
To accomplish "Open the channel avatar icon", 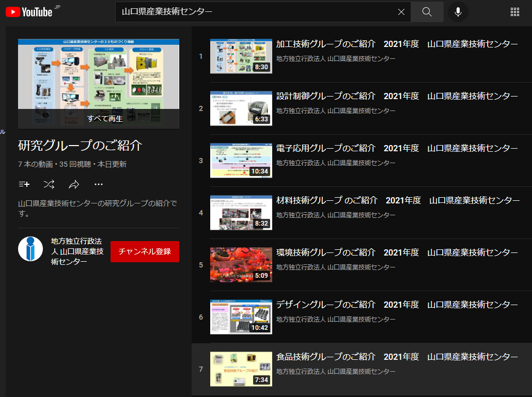I will pos(30,251).
